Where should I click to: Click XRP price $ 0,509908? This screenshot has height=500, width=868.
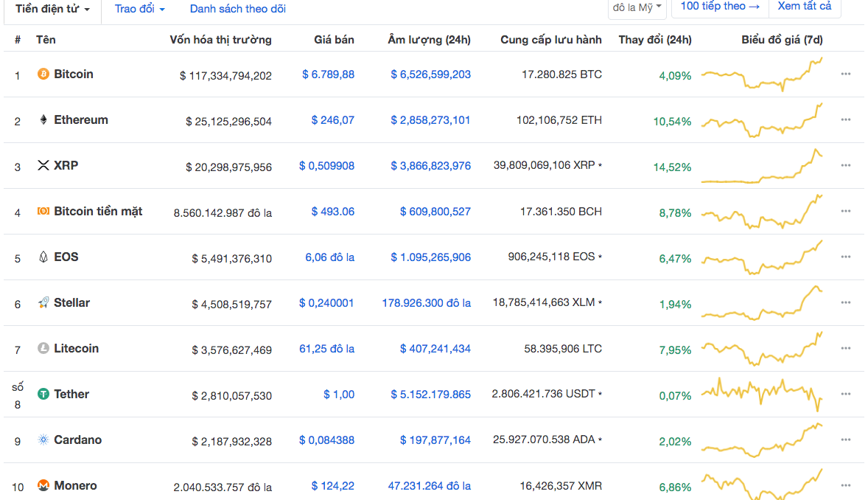(x=326, y=166)
